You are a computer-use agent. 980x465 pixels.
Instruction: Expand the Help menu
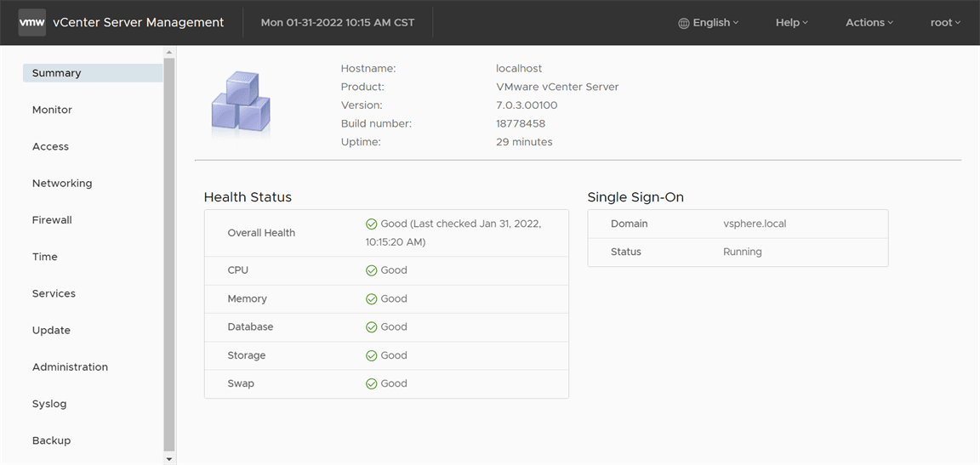click(x=791, y=23)
